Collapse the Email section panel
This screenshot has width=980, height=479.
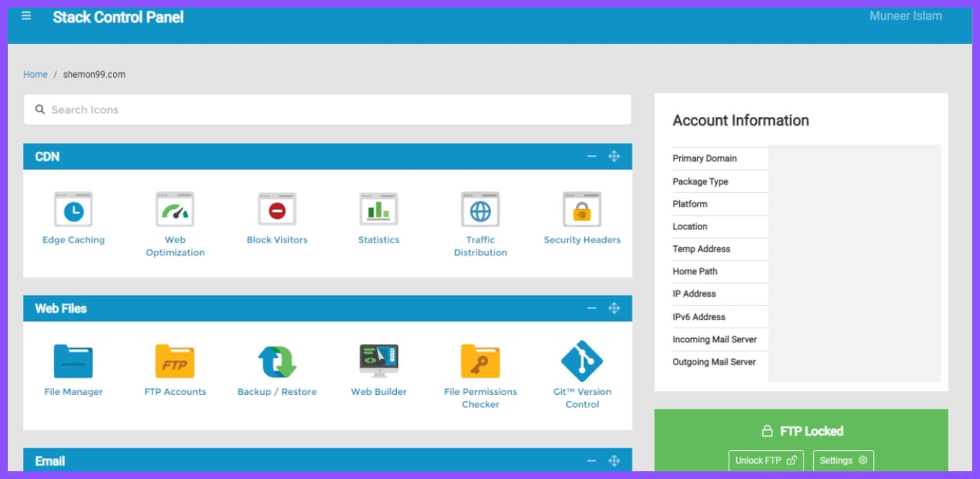[592, 461]
